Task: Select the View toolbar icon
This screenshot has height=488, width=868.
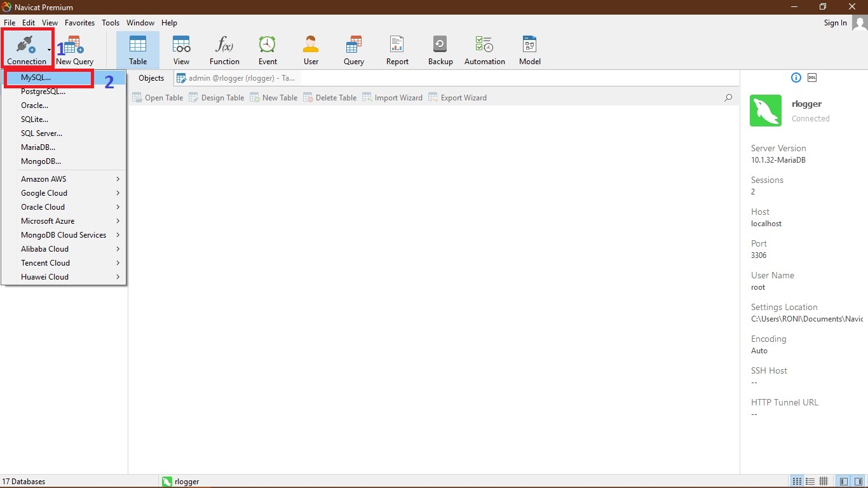Action: click(181, 50)
